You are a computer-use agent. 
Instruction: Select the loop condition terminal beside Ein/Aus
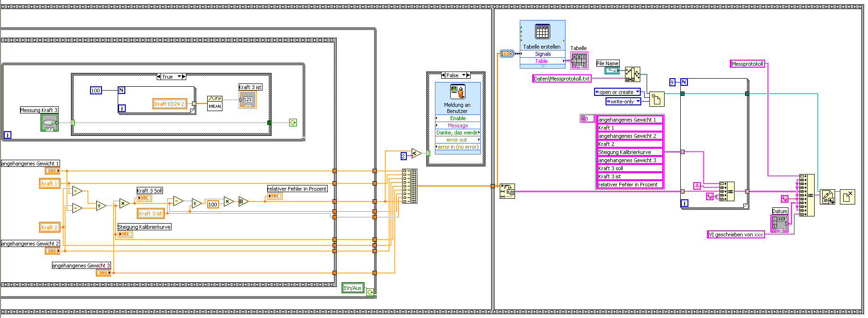[370, 292]
